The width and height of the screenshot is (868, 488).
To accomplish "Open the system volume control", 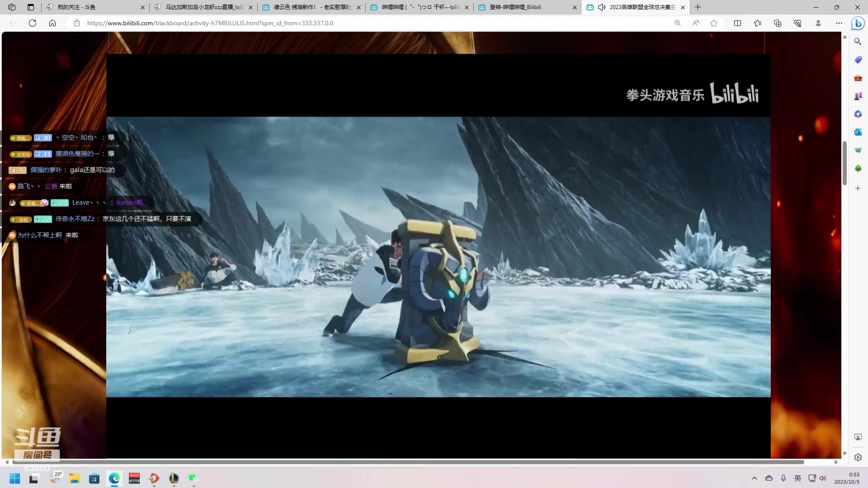I will (823, 478).
